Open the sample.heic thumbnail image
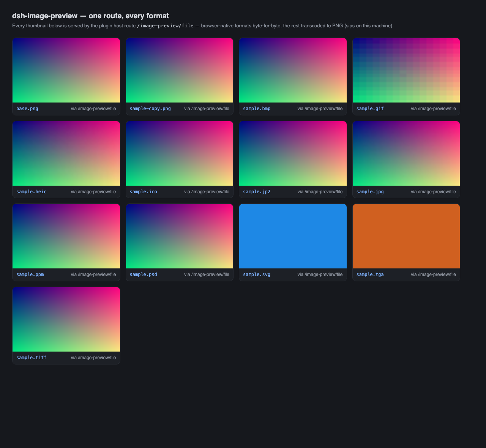This screenshot has width=486, height=448. click(66, 153)
